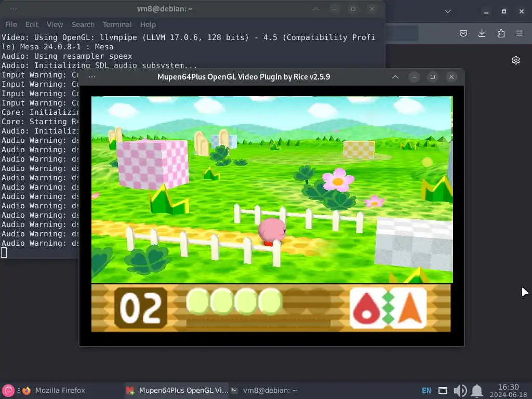532x399 pixels.
Task: Switch to Mupen64Plus OpenGL taskbar entry
Action: click(x=177, y=391)
